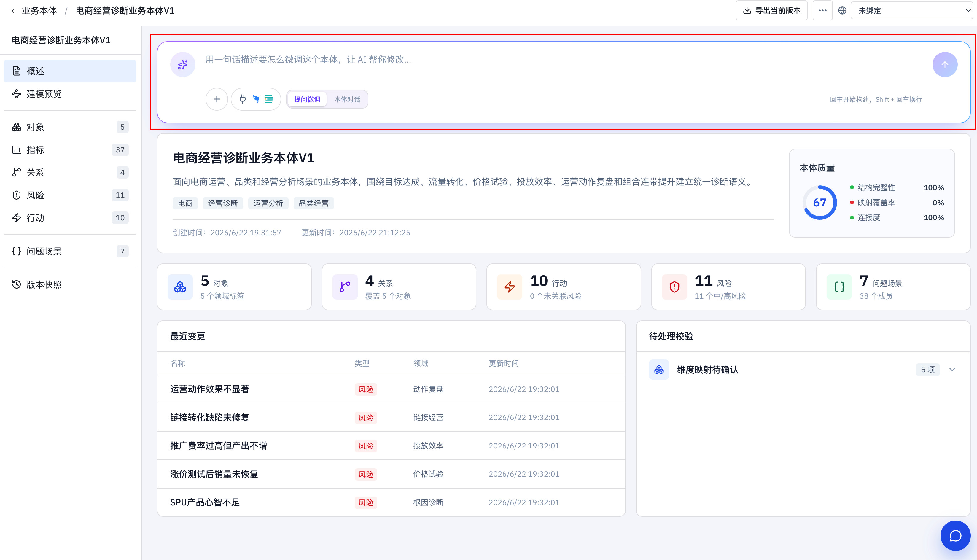Click the blue DingTalk wing icon
Viewport: 977px width, 560px height.
[256, 99]
